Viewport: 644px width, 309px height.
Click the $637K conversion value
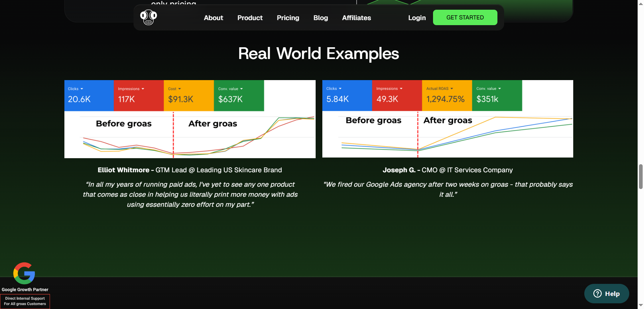coord(230,99)
